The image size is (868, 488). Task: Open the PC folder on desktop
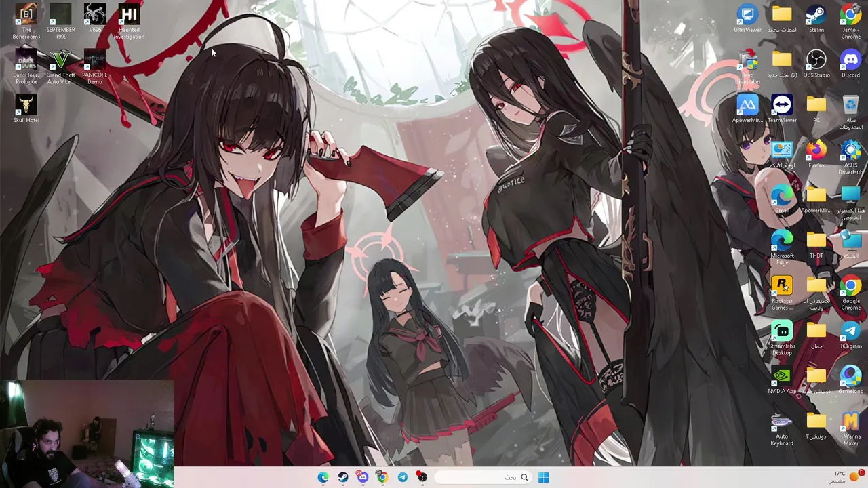pyautogui.click(x=816, y=109)
